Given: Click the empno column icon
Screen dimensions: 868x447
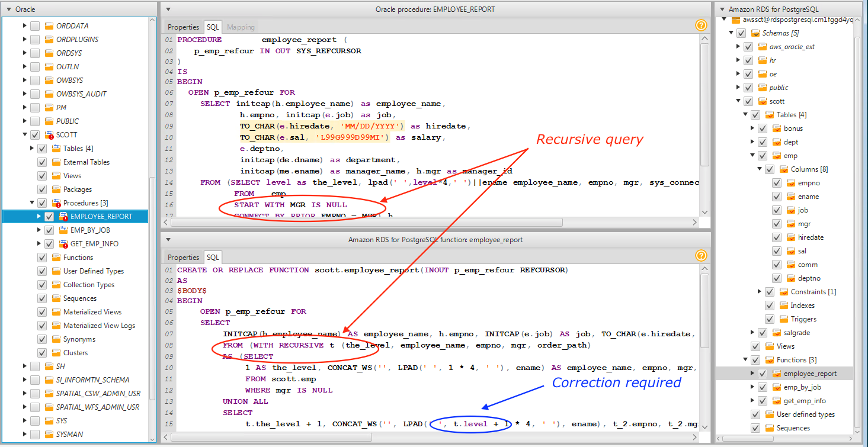Looking at the screenshot, I should [x=791, y=183].
